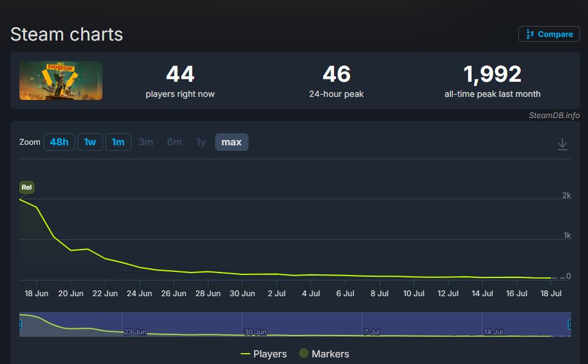Toggle the Players series in the legend
Image resolution: width=588 pixels, height=364 pixels.
pos(264,354)
